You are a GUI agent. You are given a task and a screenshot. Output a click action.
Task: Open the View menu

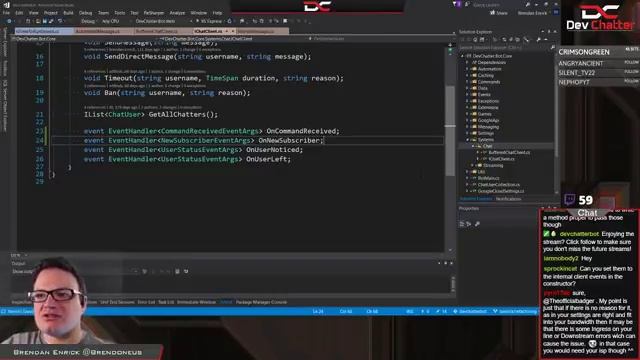coord(33,13)
